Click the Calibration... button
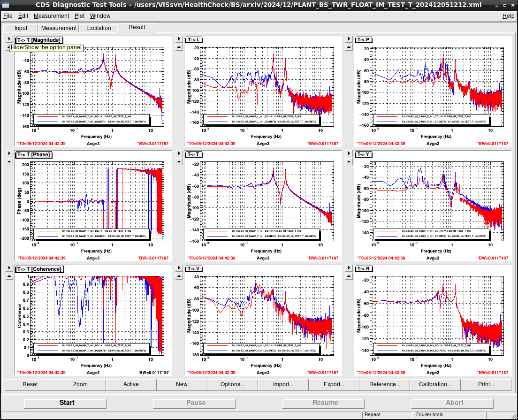Screen dimensions: 518x420 click(435, 384)
